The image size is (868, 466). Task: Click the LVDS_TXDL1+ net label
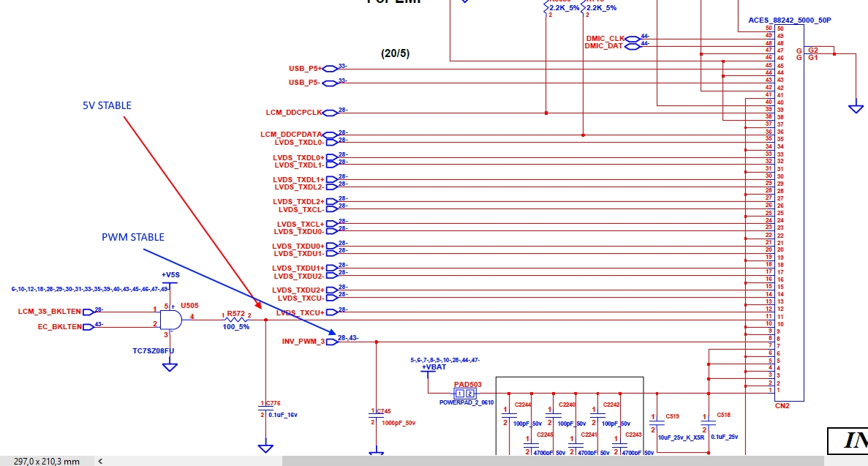click(x=299, y=180)
